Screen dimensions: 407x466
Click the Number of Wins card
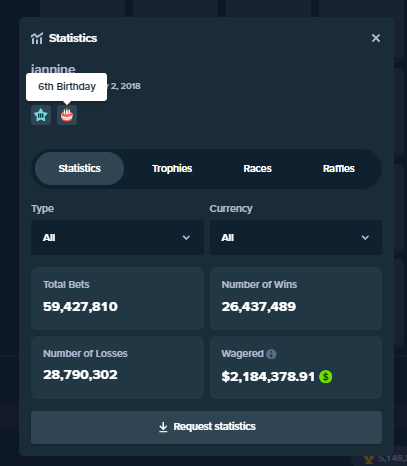296,298
